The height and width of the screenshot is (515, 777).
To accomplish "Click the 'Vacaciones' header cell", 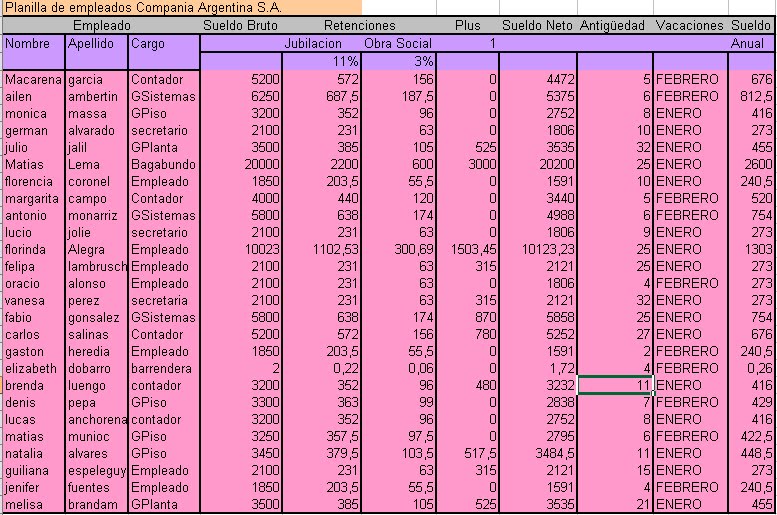I will [x=690, y=25].
